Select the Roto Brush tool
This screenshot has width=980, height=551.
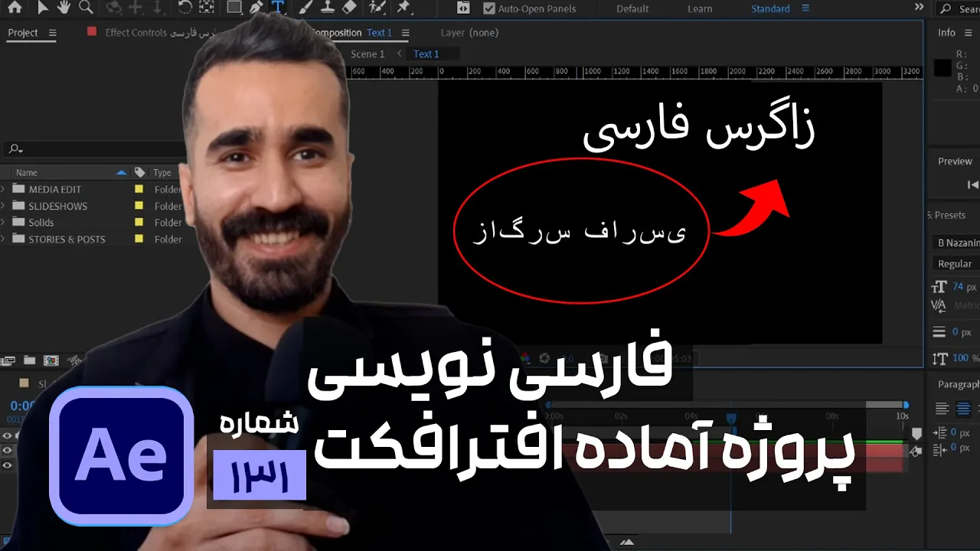pyautogui.click(x=377, y=8)
